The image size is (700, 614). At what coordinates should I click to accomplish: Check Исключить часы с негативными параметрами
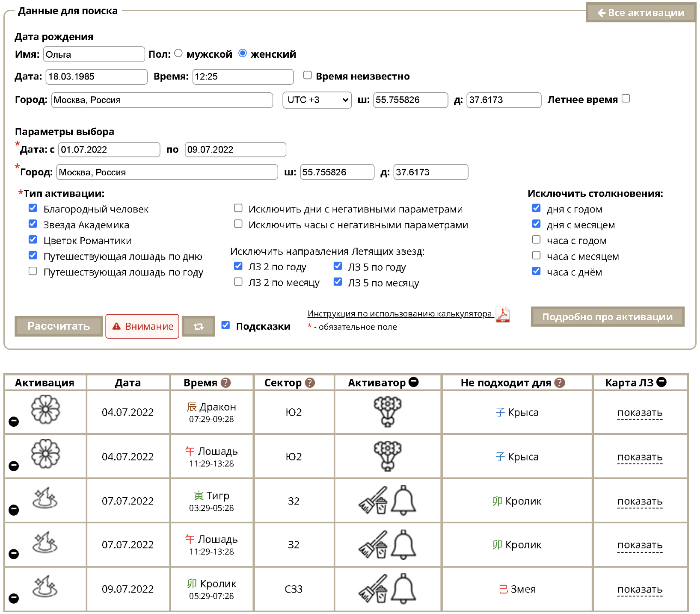(x=238, y=224)
